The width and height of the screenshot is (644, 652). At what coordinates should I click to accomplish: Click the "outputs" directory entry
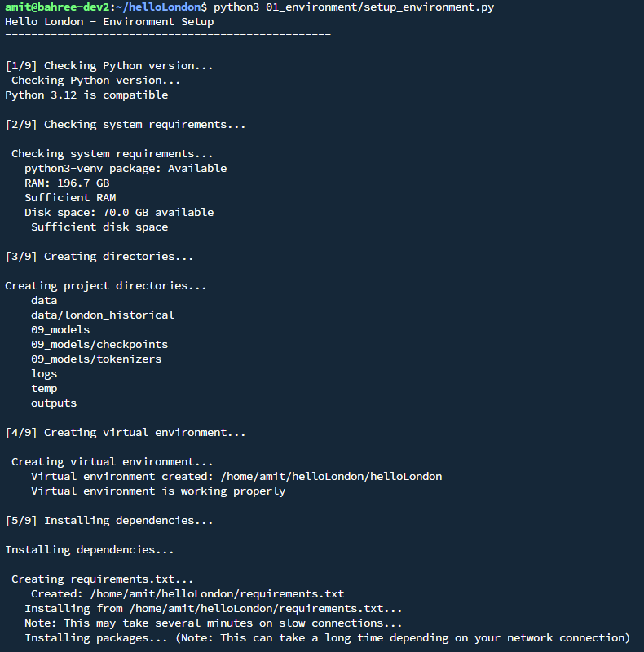click(54, 403)
